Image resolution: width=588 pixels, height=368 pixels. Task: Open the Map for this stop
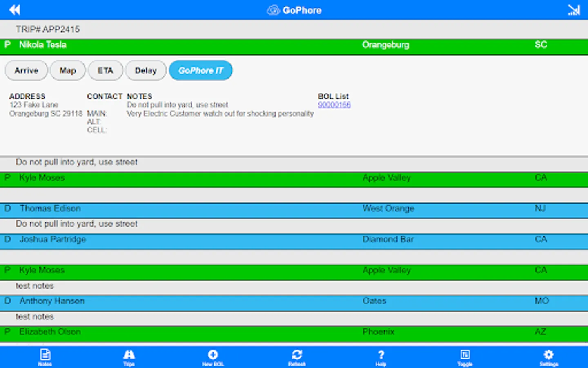[68, 70]
